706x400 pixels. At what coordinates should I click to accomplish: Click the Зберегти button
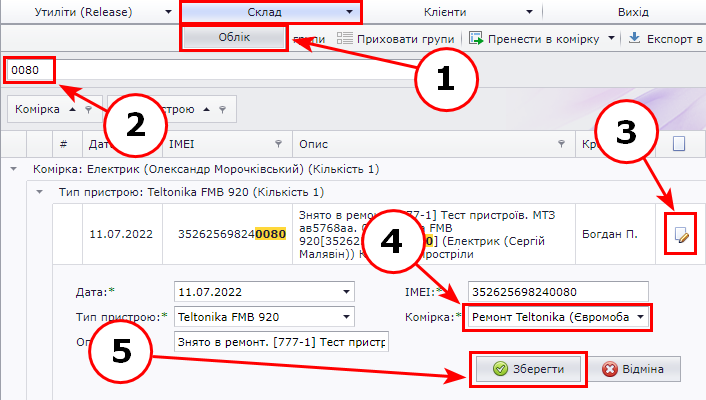click(x=529, y=369)
